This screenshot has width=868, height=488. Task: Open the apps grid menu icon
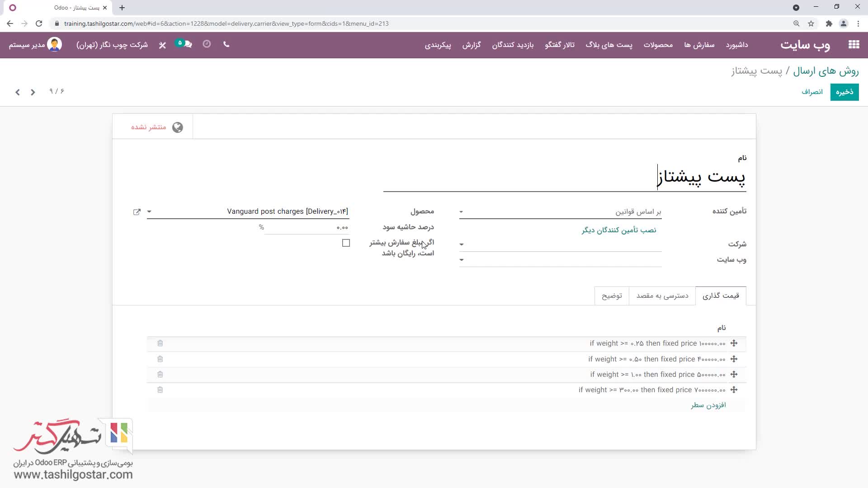tap(854, 44)
